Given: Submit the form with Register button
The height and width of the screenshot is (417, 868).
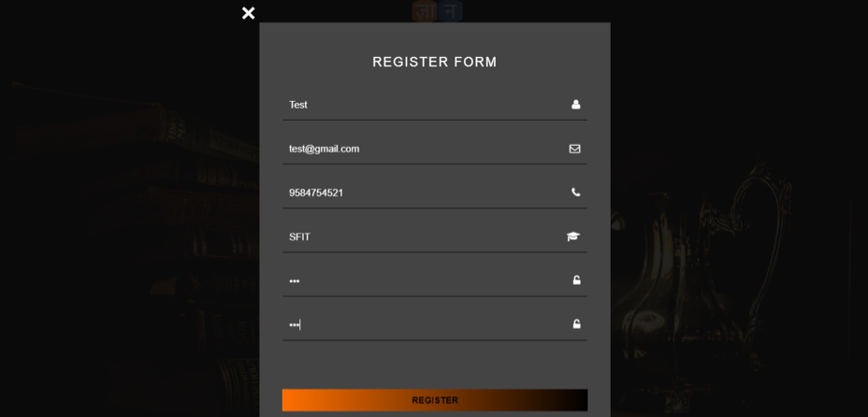Looking at the screenshot, I should [435, 400].
